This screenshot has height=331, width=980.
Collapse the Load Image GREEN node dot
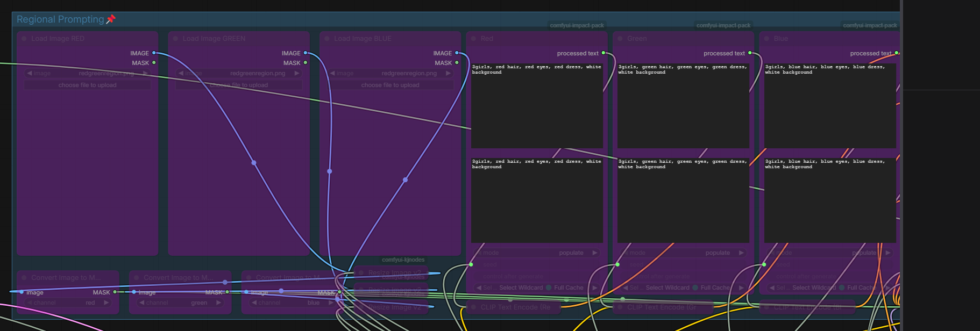tap(175, 39)
